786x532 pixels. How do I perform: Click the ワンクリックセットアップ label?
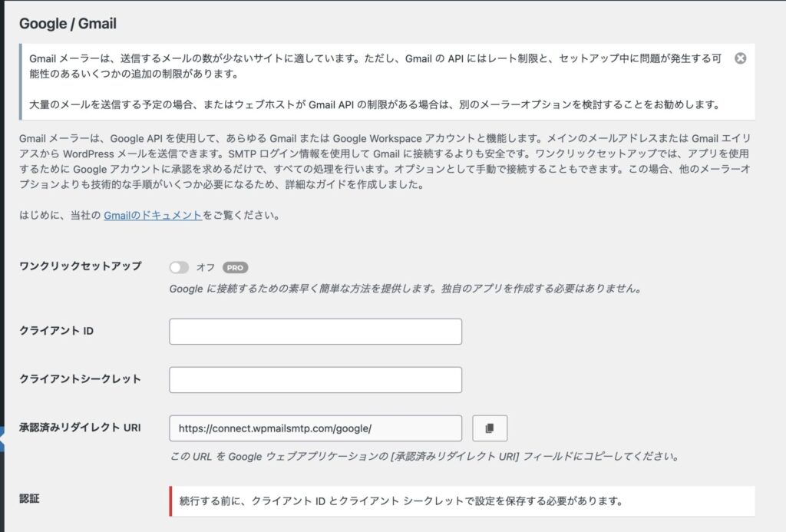80,266
